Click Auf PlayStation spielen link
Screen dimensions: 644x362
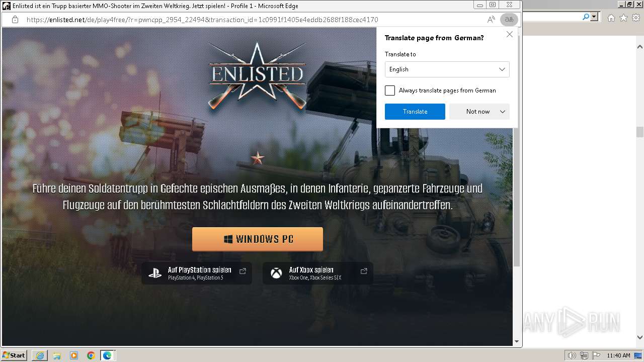197,274
